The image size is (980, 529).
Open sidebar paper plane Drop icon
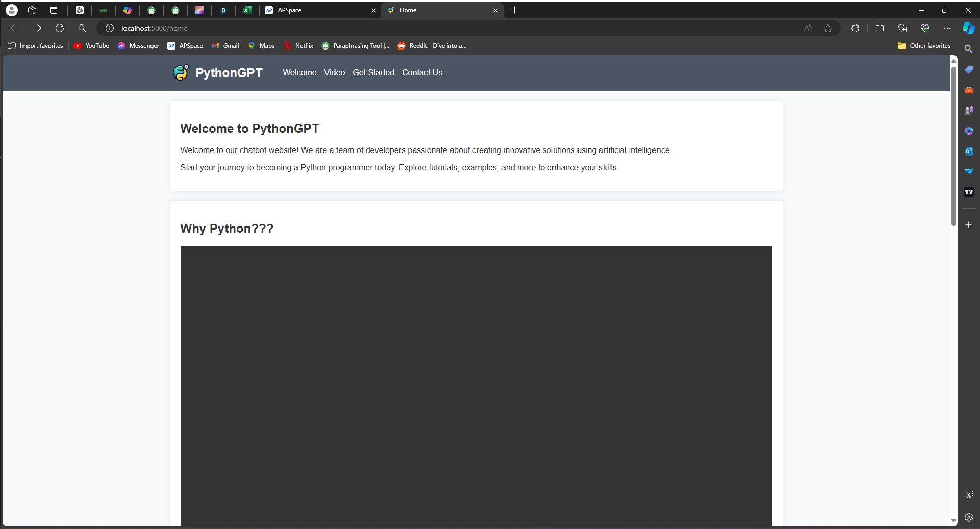[969, 171]
